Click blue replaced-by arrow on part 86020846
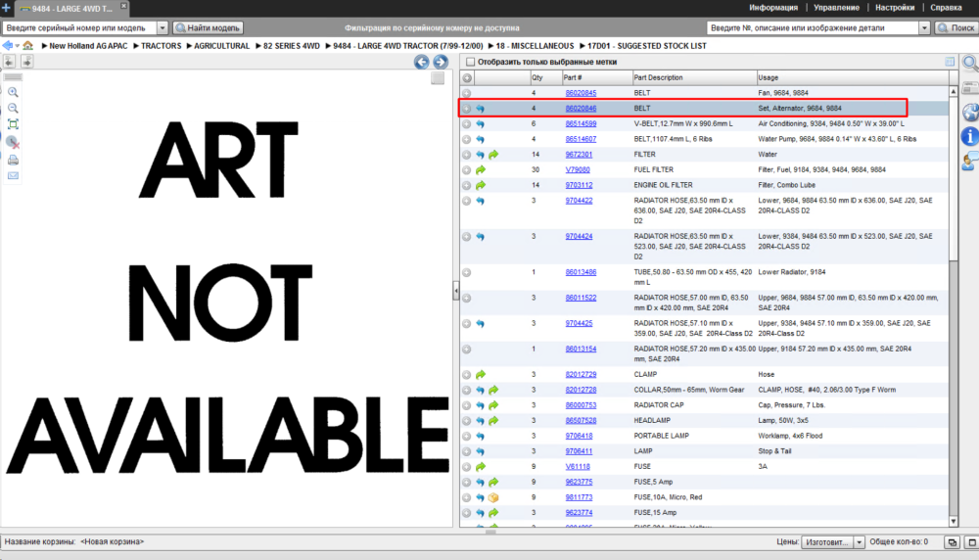 (480, 108)
